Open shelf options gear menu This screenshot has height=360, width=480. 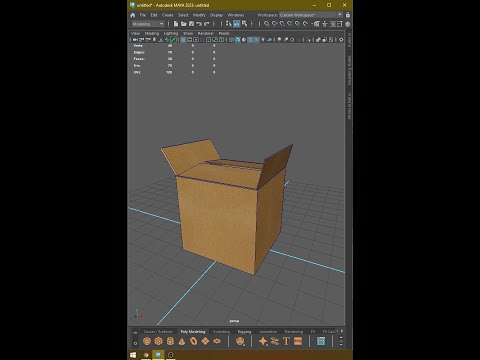click(x=135, y=343)
